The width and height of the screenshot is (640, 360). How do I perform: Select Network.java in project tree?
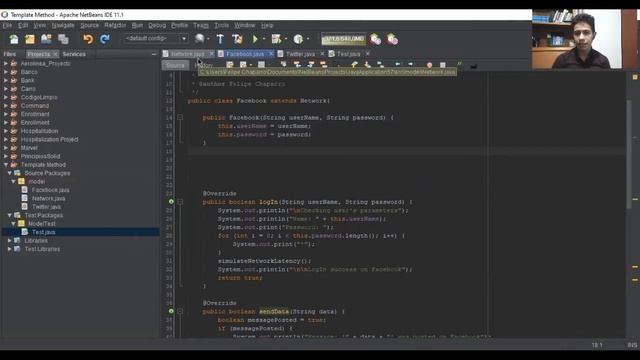48,198
